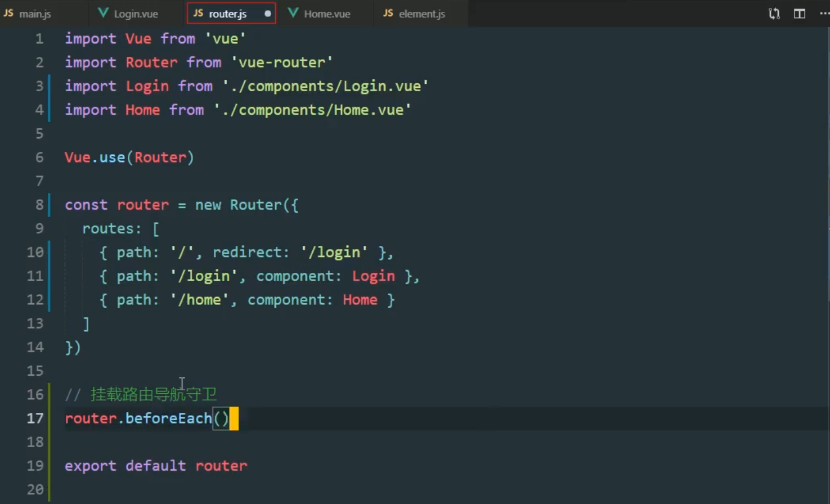Click line number 8 in the gutter

39,205
